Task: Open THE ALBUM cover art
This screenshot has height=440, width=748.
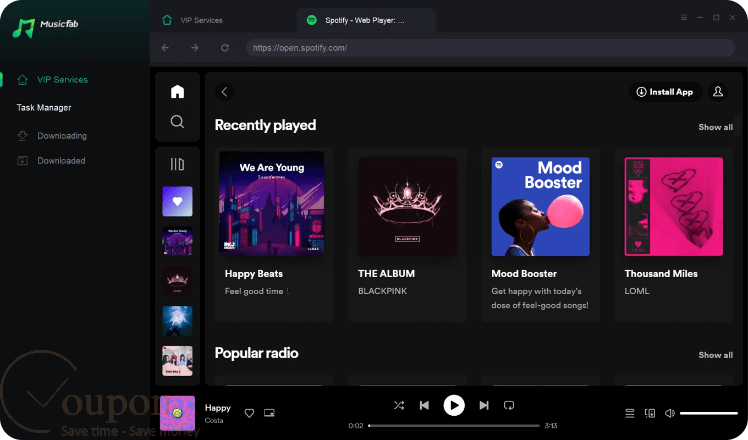Action: (407, 207)
